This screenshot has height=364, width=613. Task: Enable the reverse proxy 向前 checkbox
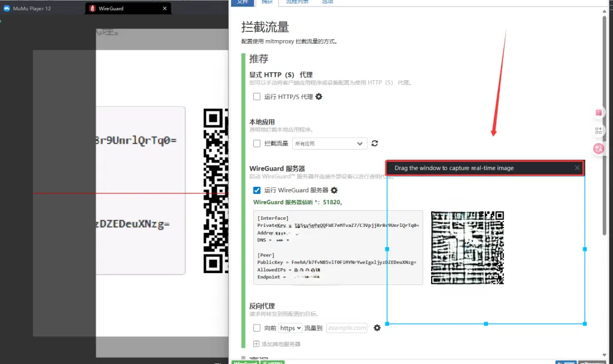[x=257, y=328]
